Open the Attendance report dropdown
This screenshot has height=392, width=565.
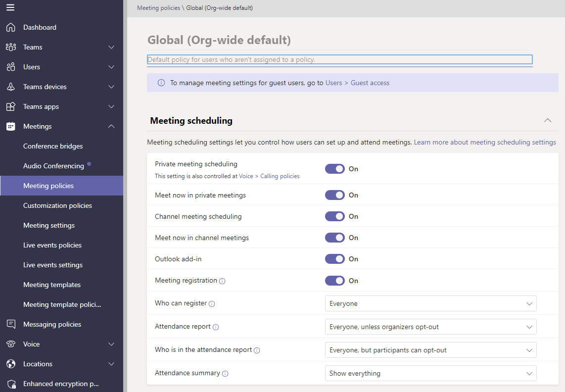point(430,327)
